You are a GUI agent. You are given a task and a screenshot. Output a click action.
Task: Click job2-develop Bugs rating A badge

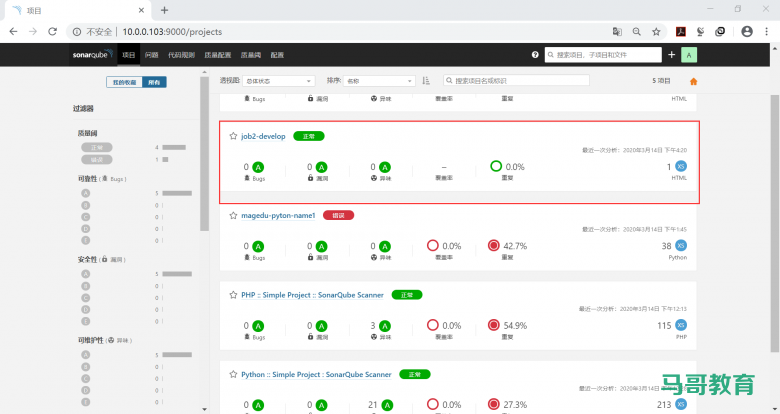258,167
